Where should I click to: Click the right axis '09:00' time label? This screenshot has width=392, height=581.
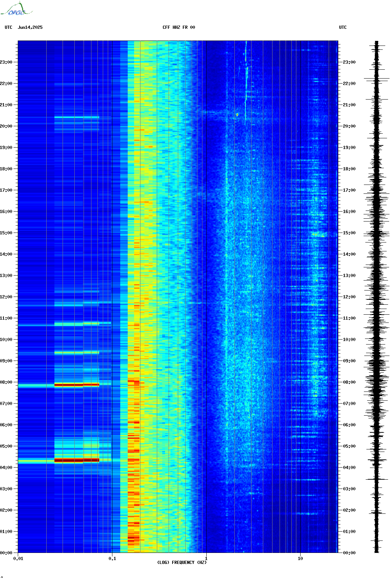coord(349,361)
